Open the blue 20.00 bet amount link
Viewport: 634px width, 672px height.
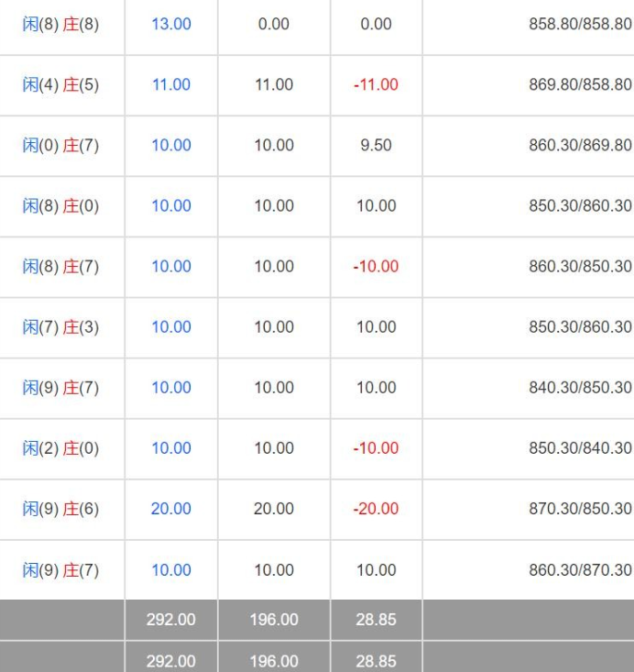(x=171, y=509)
